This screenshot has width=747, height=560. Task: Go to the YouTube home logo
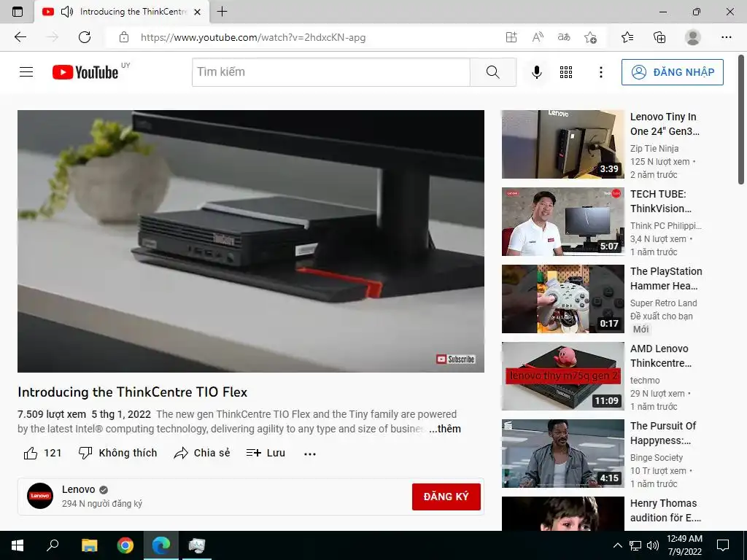point(85,72)
